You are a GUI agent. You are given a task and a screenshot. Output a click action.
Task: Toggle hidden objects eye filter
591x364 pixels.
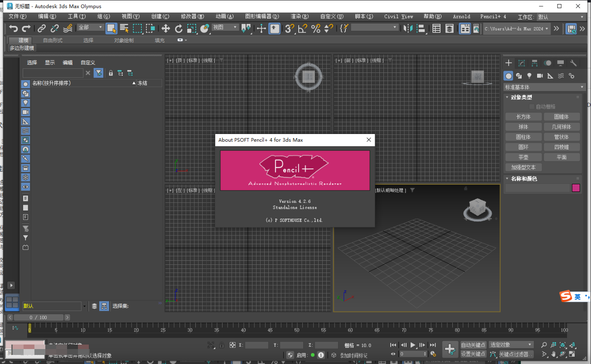click(25, 187)
